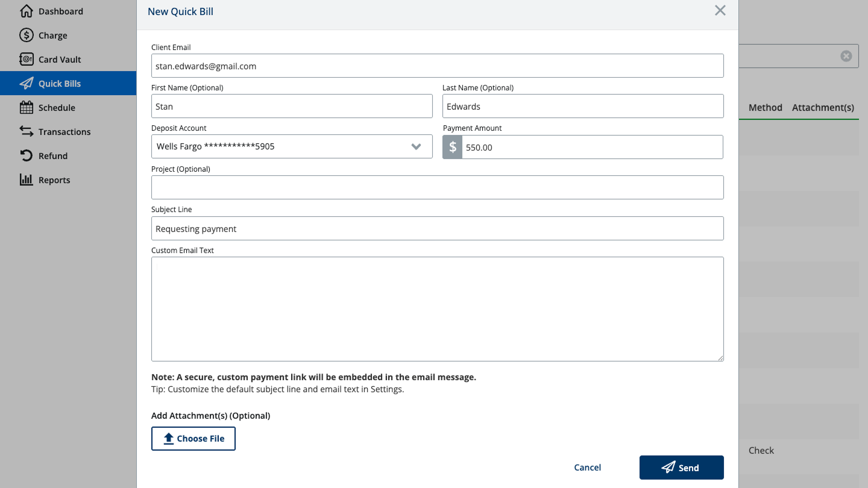The image size is (868, 488).
Task: Click the Dashboard house icon
Action: (27, 11)
